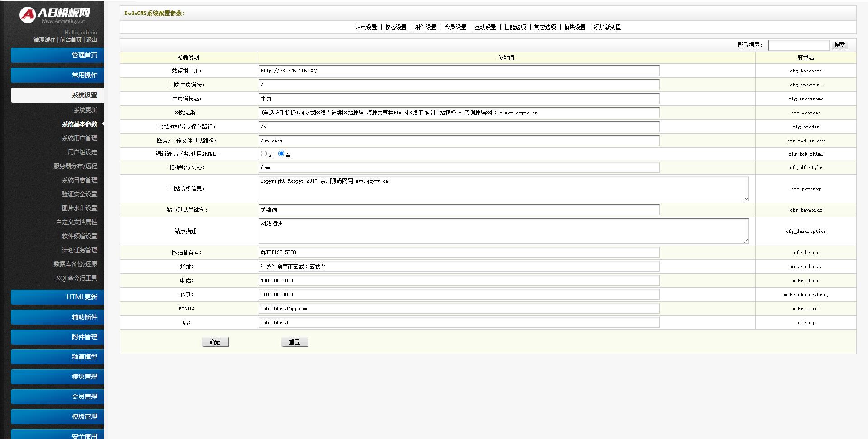Viewport: 868px width, 439px height.
Task: Click the 清理缓存 link
Action: 44,40
